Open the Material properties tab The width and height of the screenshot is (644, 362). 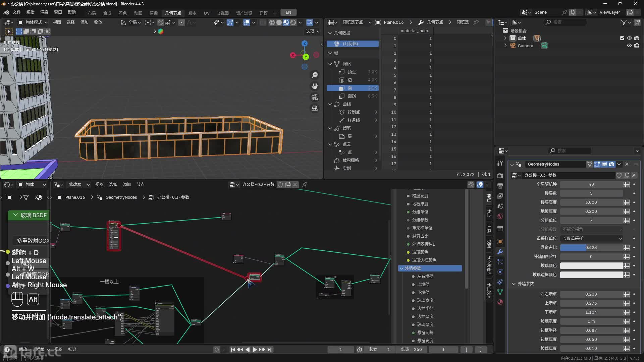(x=500, y=302)
